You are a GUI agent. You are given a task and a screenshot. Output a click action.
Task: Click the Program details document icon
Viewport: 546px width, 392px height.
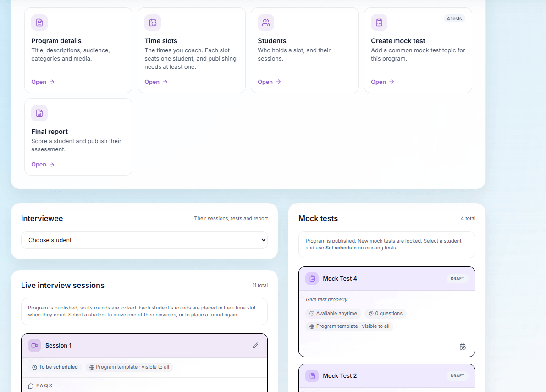(x=39, y=22)
